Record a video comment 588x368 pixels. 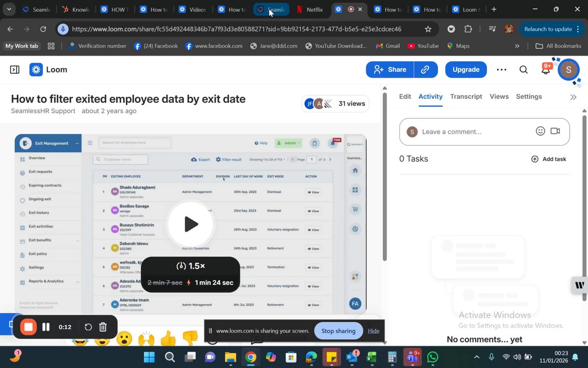555,131
